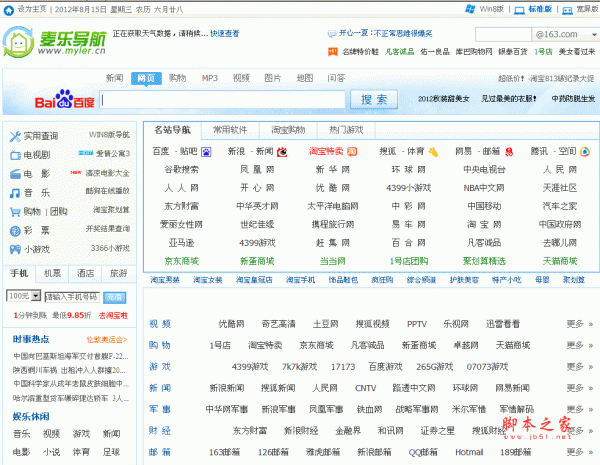The image size is (600, 465).
Task: Click the Tencent Qzone icon next to 空间
Action: pyautogui.click(x=585, y=152)
